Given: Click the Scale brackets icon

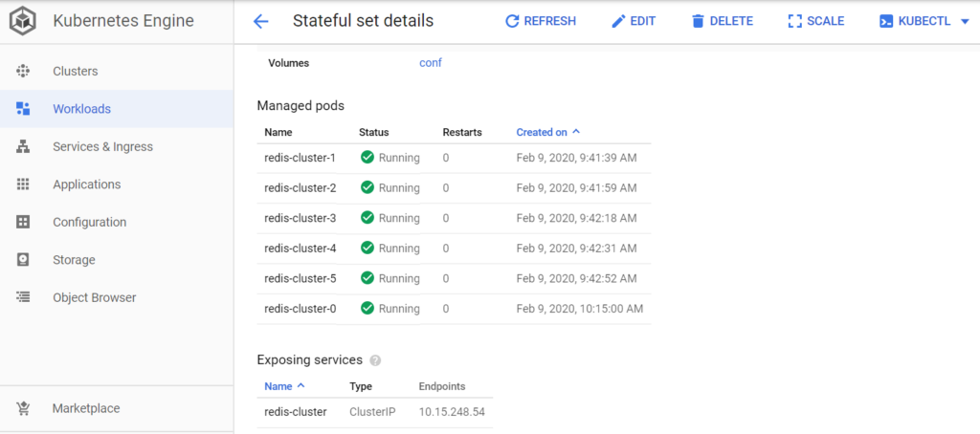Looking at the screenshot, I should tap(795, 21).
